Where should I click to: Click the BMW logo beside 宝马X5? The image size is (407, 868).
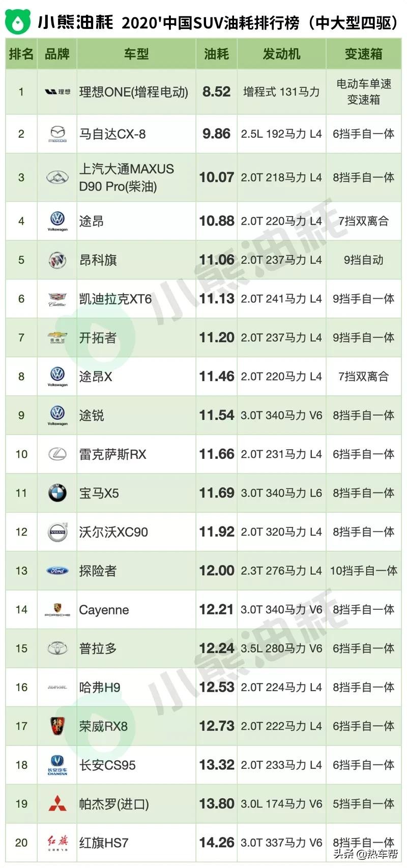pos(57,493)
